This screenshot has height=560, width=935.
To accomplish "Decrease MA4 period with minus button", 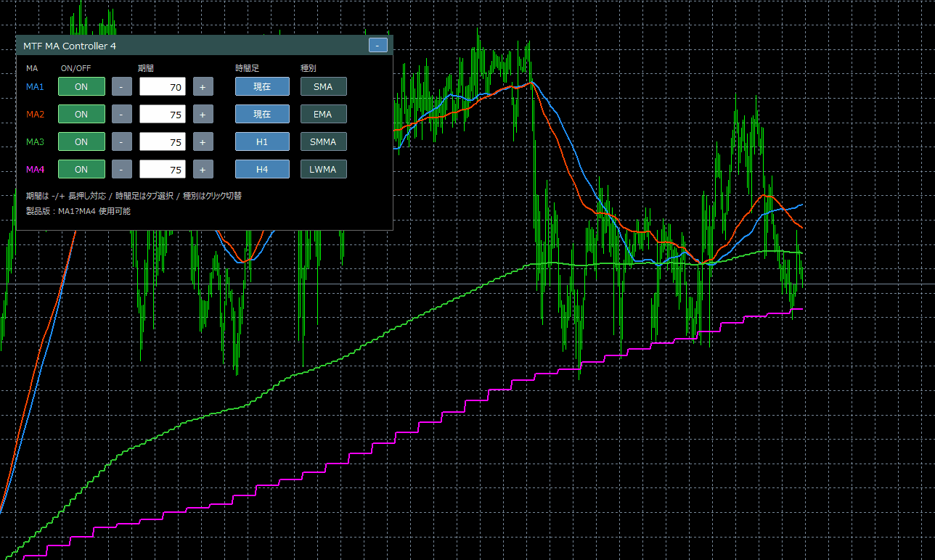I will [x=122, y=169].
